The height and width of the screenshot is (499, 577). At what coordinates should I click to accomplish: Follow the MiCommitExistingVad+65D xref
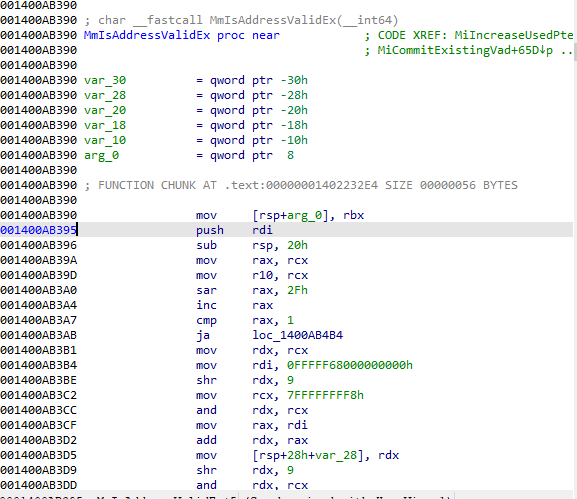[465, 50]
